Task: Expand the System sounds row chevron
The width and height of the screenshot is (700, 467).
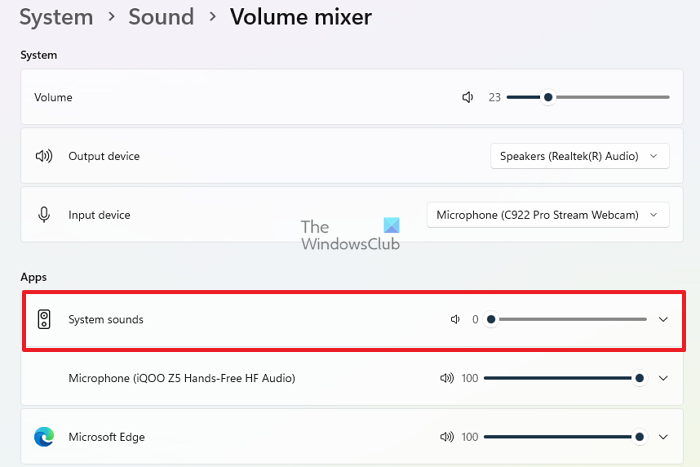Action: [663, 320]
